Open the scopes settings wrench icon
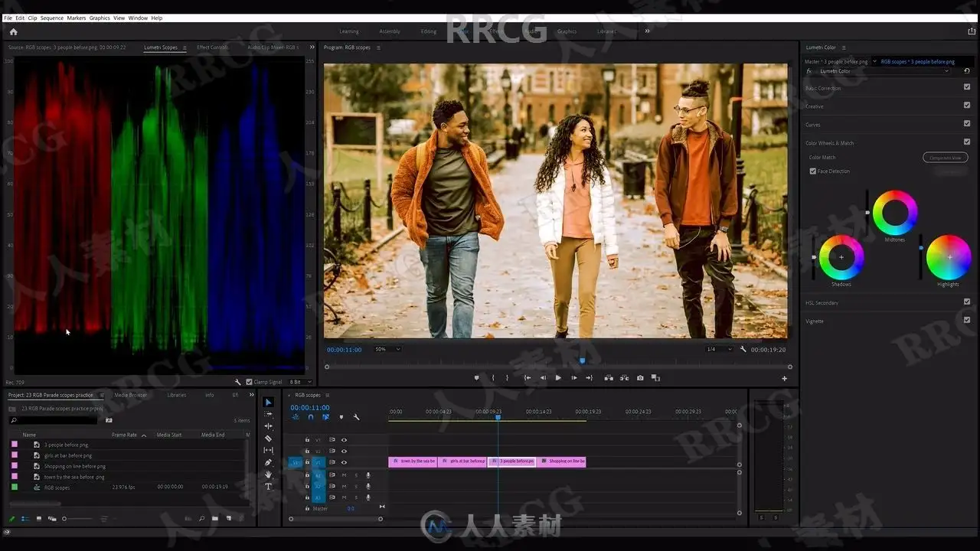The height and width of the screenshot is (551, 980). click(x=237, y=381)
